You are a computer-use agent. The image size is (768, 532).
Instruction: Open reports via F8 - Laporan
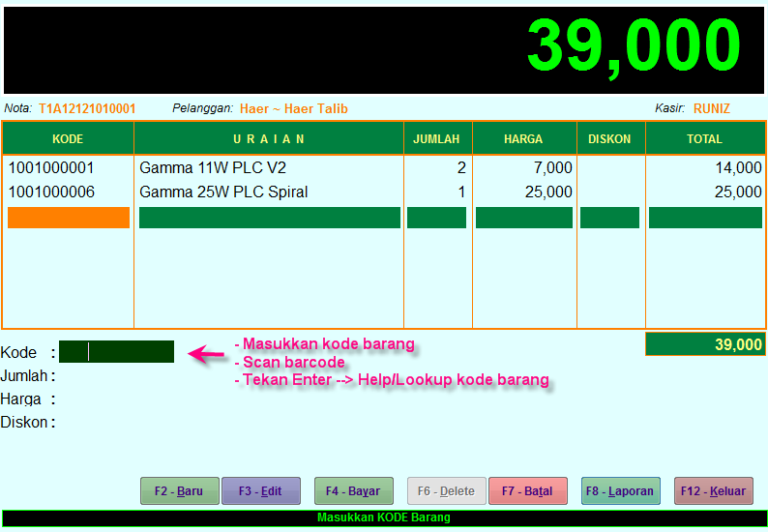(x=620, y=491)
